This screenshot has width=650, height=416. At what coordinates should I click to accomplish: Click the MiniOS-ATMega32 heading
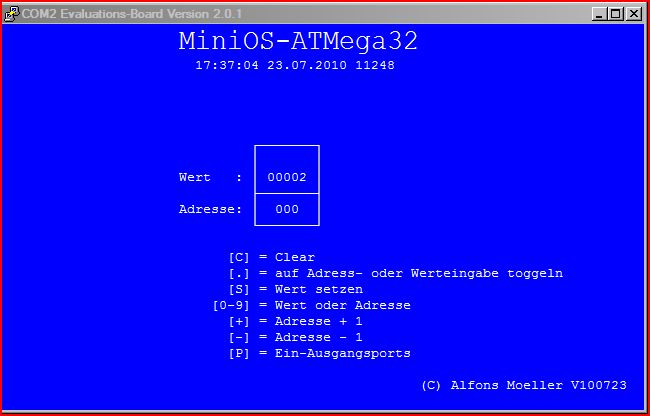pos(298,42)
